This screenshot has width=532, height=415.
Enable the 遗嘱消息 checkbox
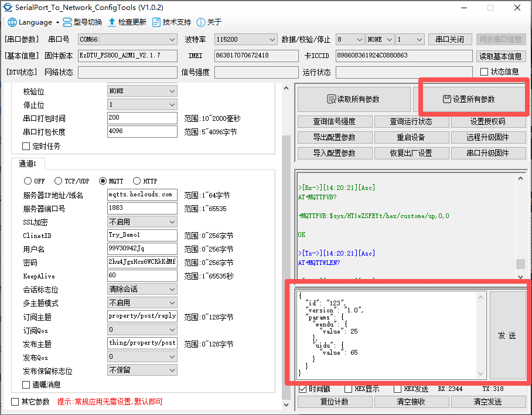(x=26, y=385)
